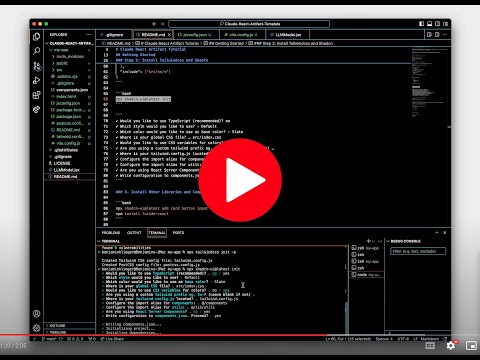Toggle the secondary side bar layout icon
This screenshot has height=360, width=480.
(x=438, y=24)
